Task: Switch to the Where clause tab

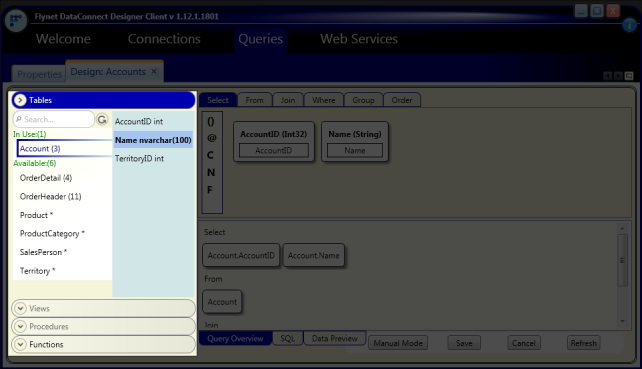Action: click(x=323, y=100)
